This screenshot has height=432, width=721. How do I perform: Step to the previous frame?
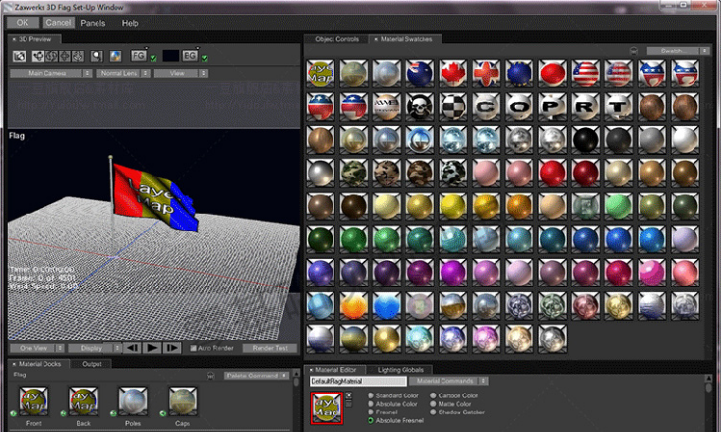tap(132, 348)
